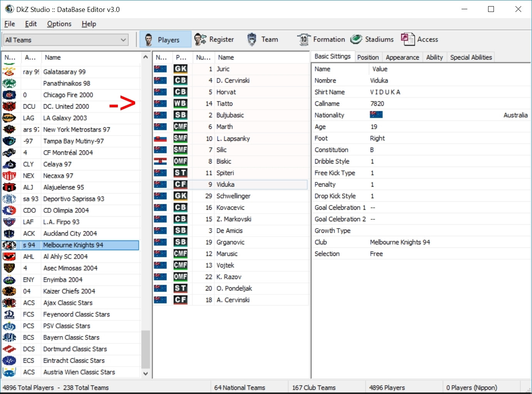The image size is (532, 394).
Task: Click 64 National Teams in status bar
Action: (x=239, y=387)
